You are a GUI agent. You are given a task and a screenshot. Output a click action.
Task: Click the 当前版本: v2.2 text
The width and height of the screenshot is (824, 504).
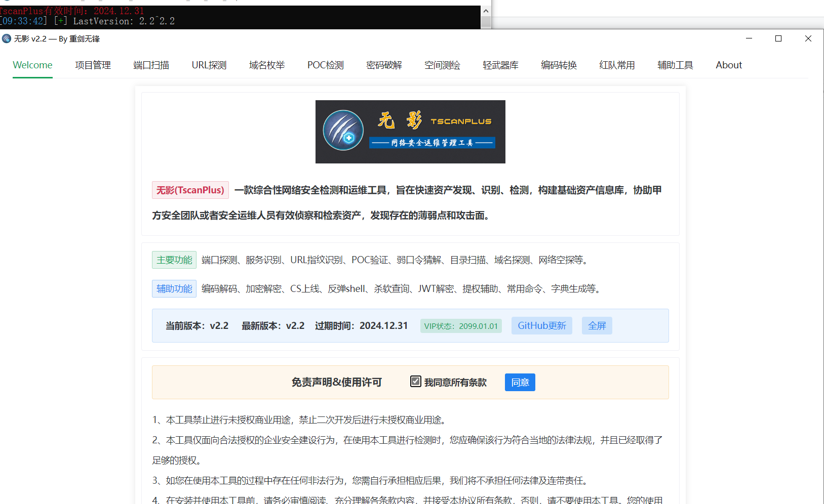(197, 326)
